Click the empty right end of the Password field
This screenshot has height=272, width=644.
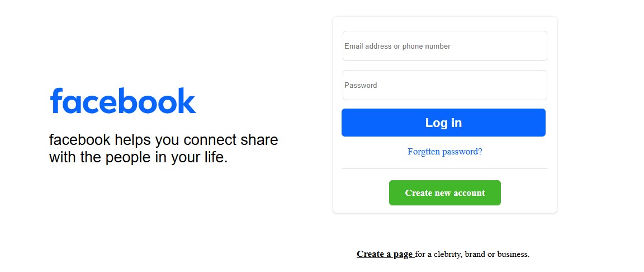click(x=513, y=85)
